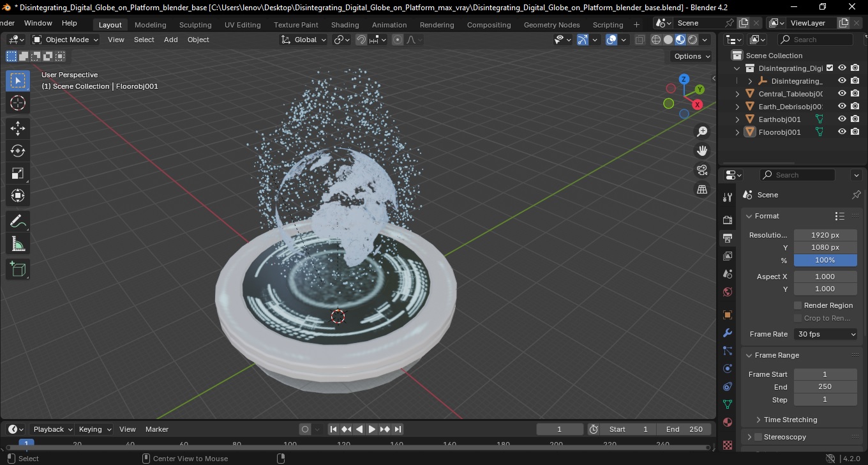The height and width of the screenshot is (465, 868).
Task: Select the Select Box tool
Action: point(18,80)
